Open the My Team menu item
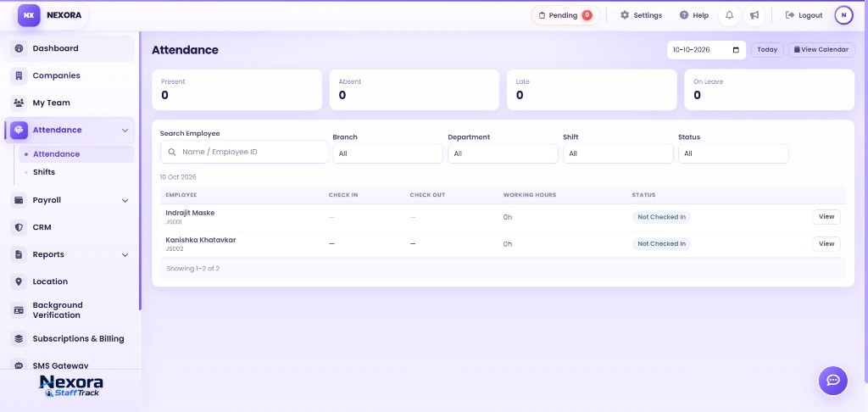 coord(71,103)
